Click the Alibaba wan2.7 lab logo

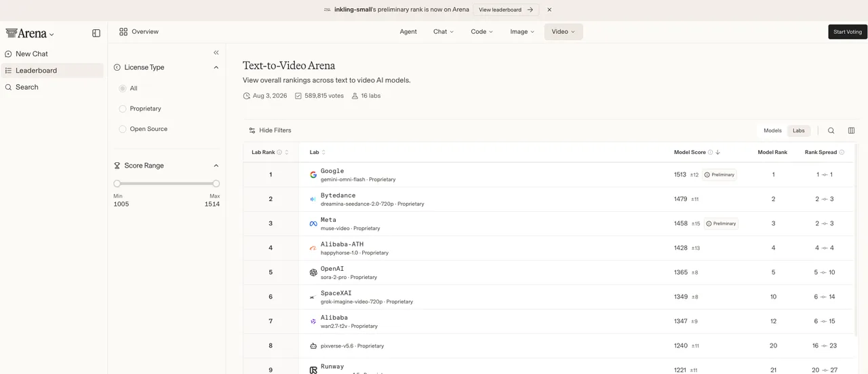pos(313,321)
